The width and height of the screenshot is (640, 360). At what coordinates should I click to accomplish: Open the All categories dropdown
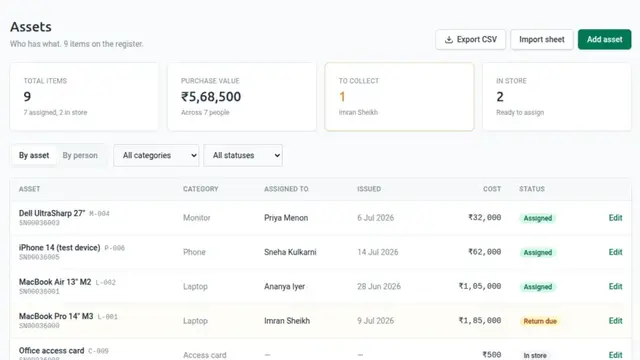pyautogui.click(x=156, y=156)
